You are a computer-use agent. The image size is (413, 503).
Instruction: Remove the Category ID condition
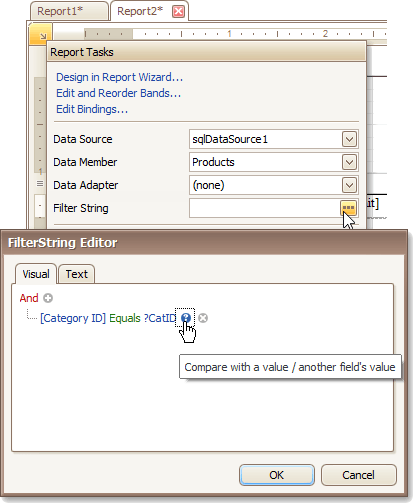(203, 318)
